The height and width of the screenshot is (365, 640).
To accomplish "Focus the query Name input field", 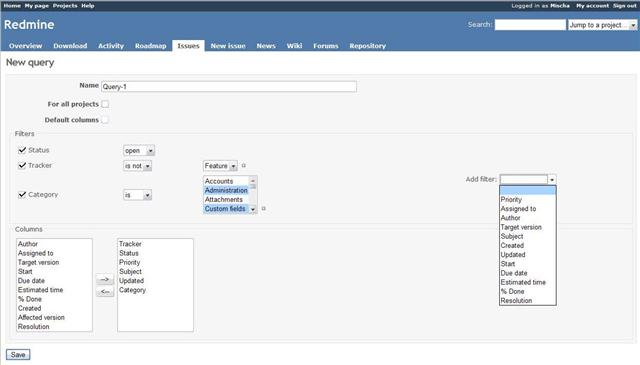I will pos(229,87).
